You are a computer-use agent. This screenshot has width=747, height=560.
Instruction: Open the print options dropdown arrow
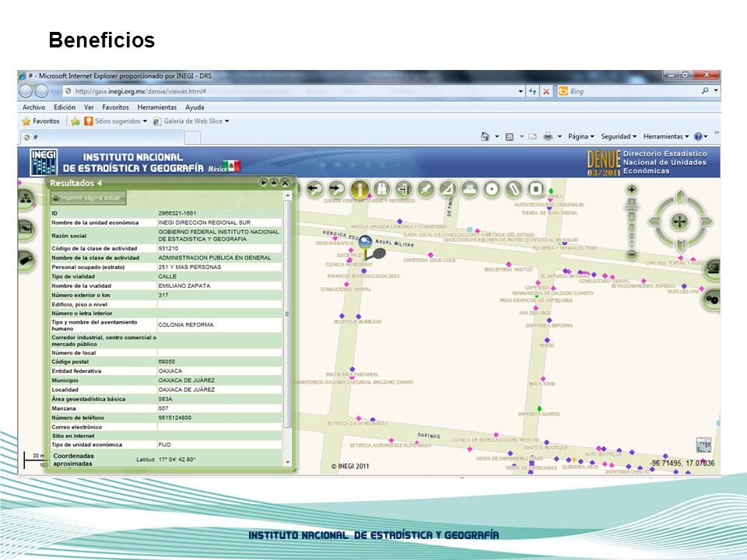559,137
